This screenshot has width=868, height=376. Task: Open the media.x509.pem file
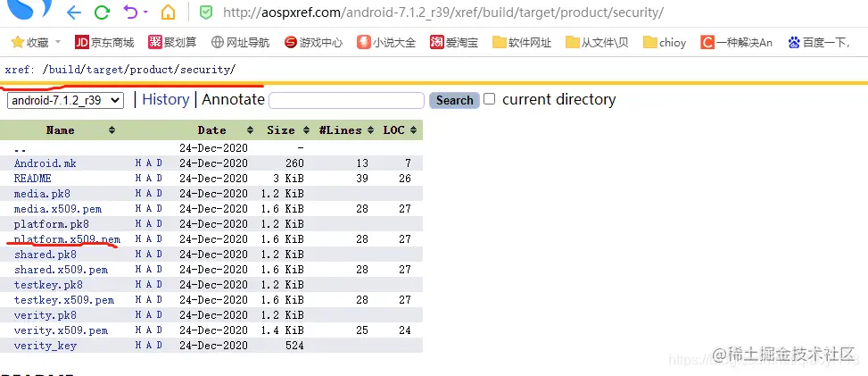coord(58,209)
